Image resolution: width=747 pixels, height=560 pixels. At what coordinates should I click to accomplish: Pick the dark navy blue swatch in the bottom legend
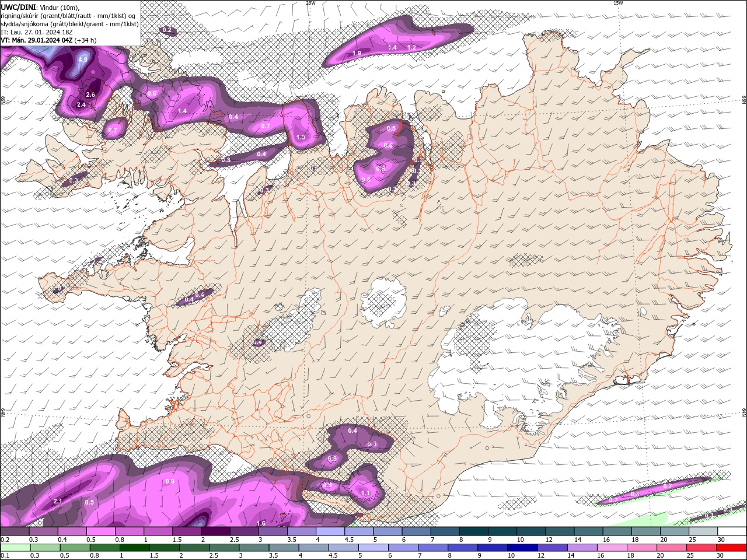point(522,548)
